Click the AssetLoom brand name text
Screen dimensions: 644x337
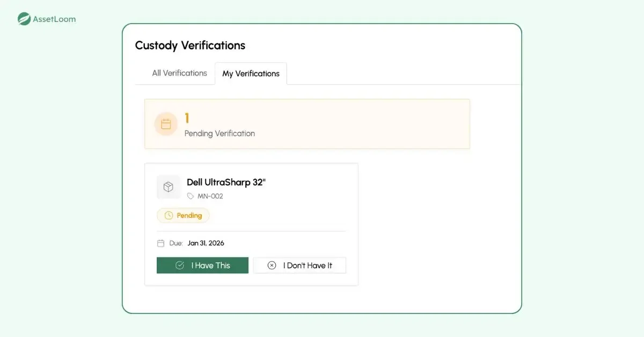54,19
